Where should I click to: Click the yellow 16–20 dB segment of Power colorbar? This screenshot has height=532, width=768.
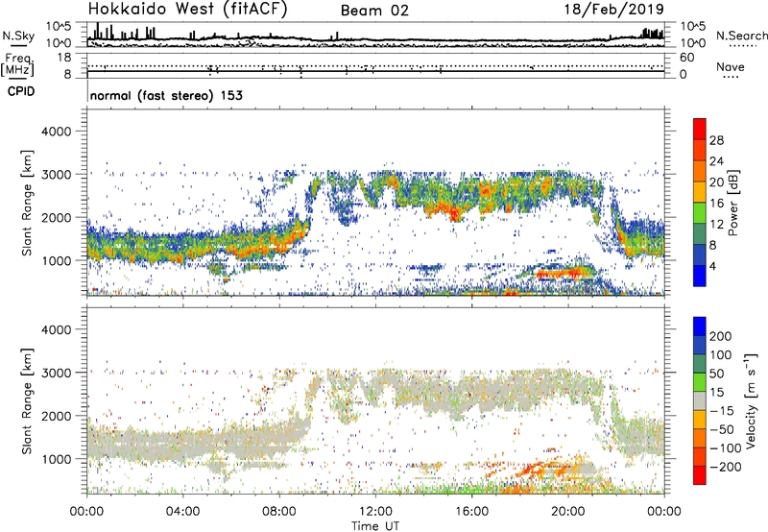coord(700,192)
